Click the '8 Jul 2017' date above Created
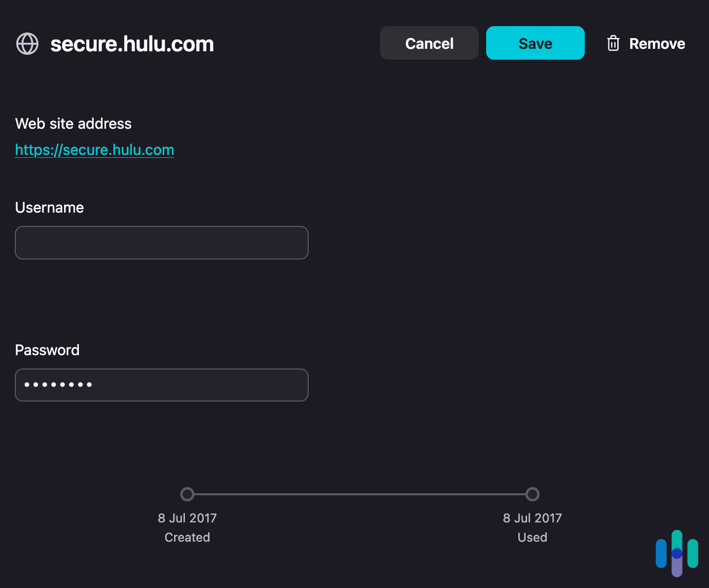This screenshot has height=588, width=709. pos(187,518)
